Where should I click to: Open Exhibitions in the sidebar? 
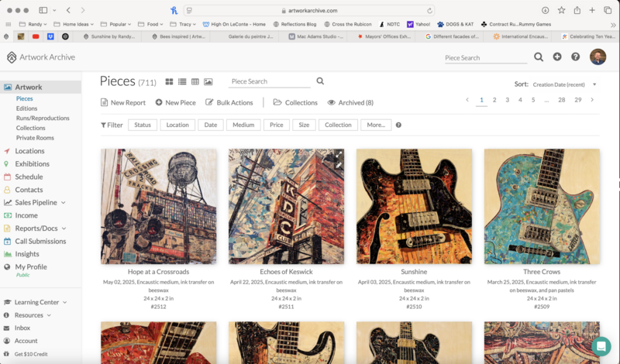click(x=32, y=164)
